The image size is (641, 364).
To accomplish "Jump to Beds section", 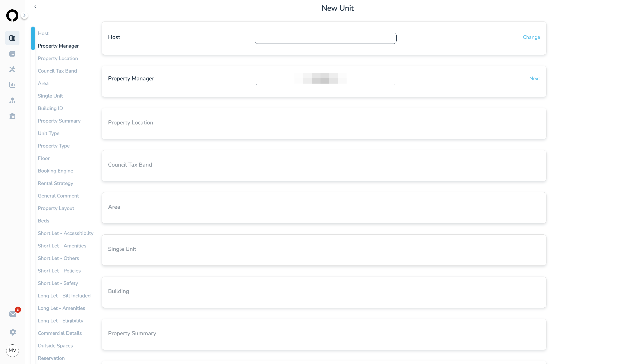I will (x=44, y=221).
